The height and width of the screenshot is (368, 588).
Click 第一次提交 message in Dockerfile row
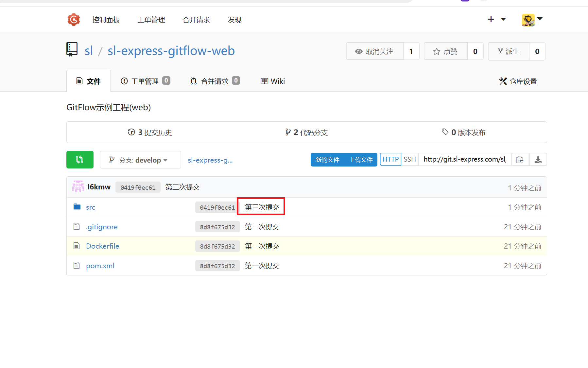coord(262,246)
